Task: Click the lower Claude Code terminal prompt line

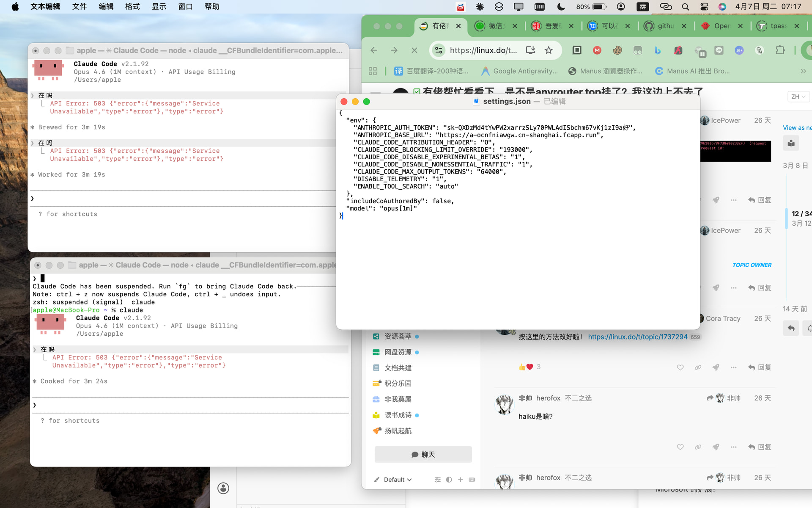Action: pyautogui.click(x=190, y=405)
